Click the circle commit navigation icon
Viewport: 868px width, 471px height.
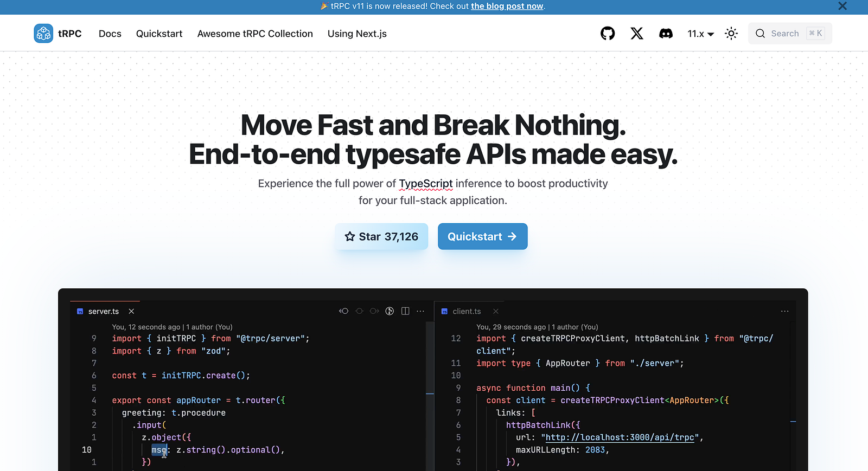click(359, 311)
